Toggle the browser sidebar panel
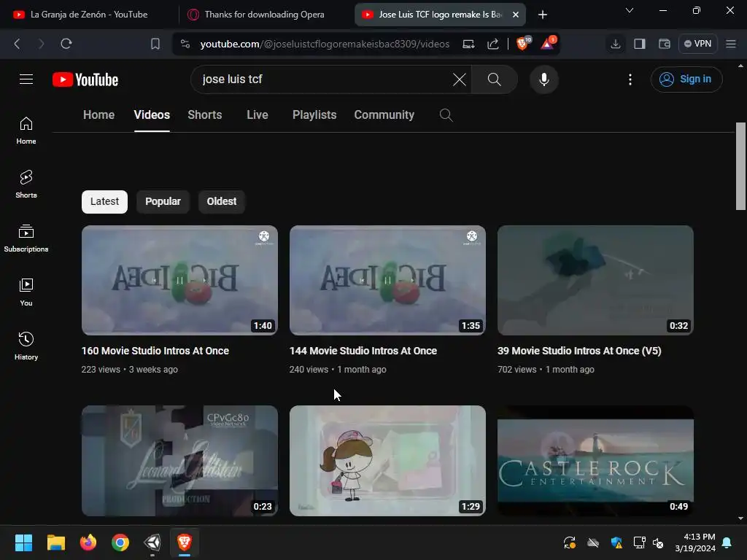747x560 pixels. point(640,44)
